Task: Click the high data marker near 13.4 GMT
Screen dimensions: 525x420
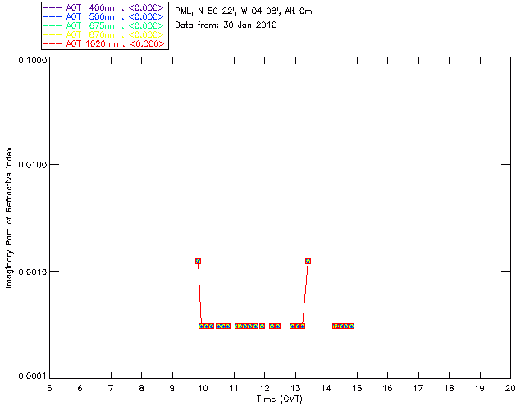Action: point(308,261)
